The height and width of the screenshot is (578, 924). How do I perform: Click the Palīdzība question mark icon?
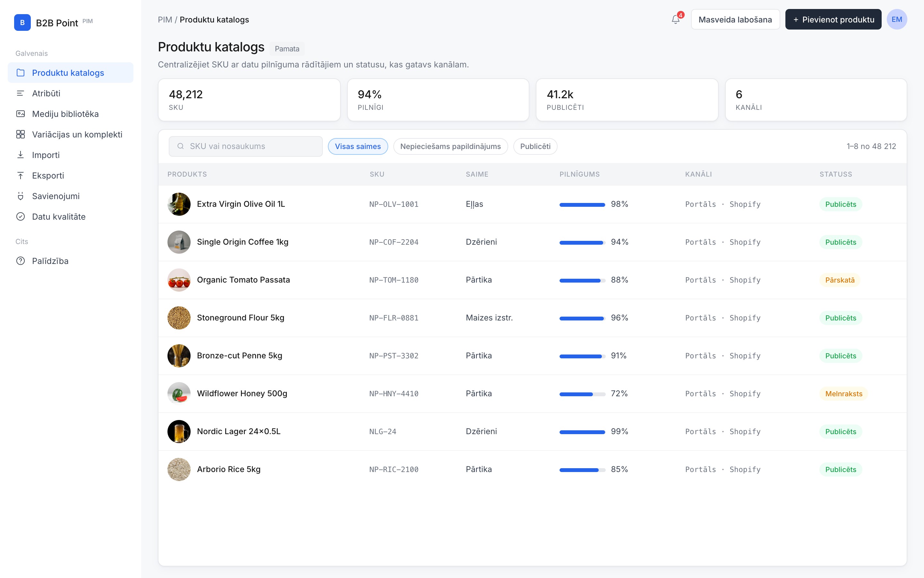point(21,261)
